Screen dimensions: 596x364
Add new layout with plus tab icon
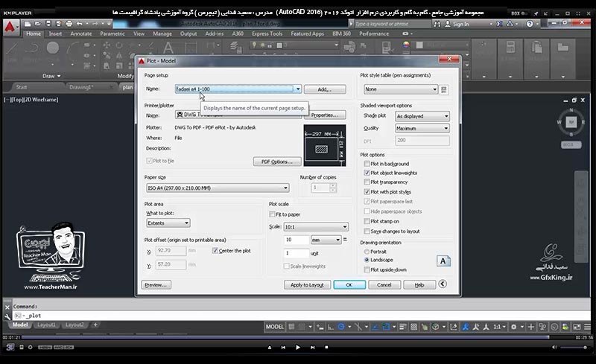point(95,325)
